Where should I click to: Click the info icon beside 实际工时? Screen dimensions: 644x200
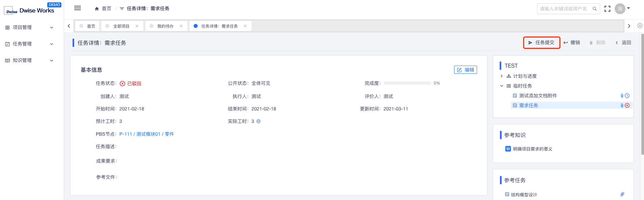258,121
